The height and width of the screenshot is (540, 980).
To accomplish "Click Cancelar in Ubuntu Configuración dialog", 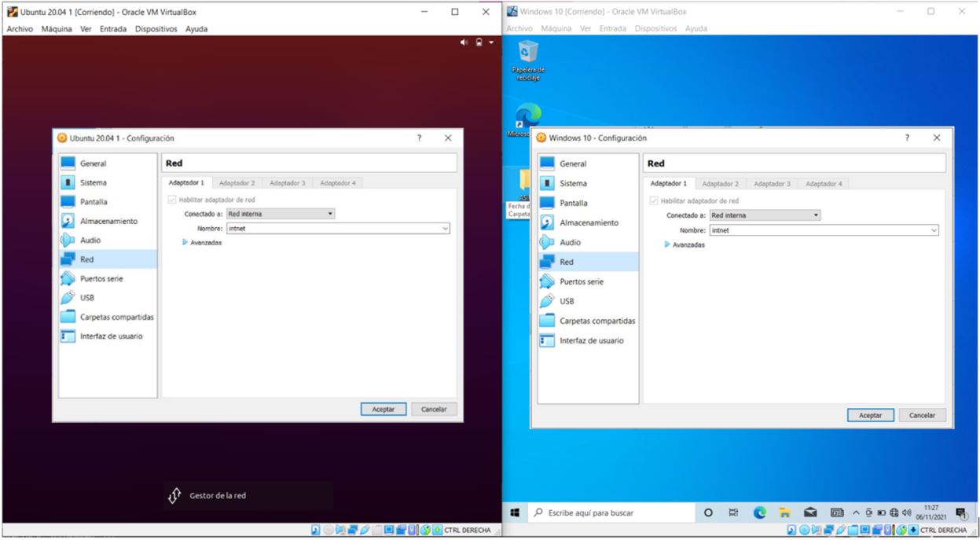I will 434,409.
